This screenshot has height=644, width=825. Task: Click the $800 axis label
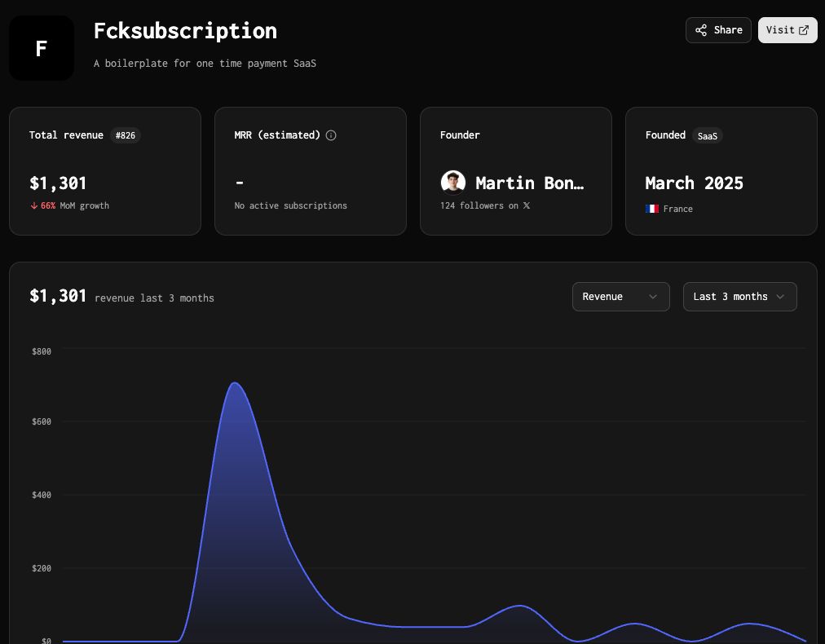pos(42,351)
